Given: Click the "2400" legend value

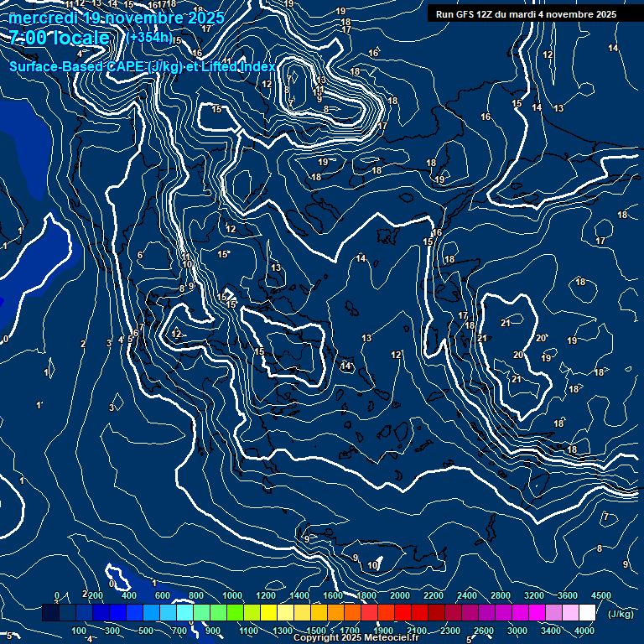Looking at the screenshot, I should [467, 595].
